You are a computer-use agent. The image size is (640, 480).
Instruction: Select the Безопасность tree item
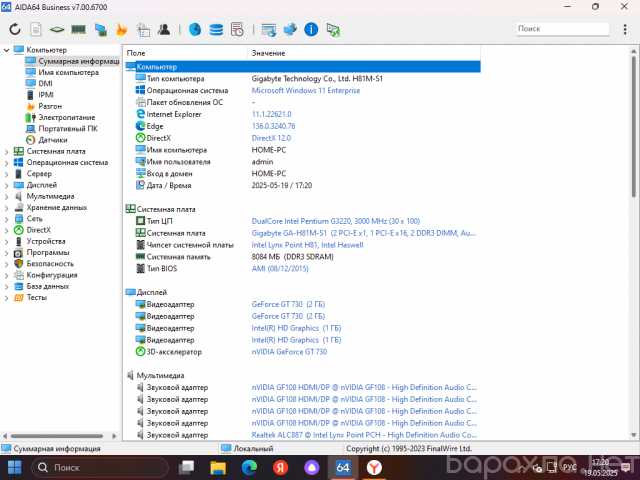[x=50, y=264]
